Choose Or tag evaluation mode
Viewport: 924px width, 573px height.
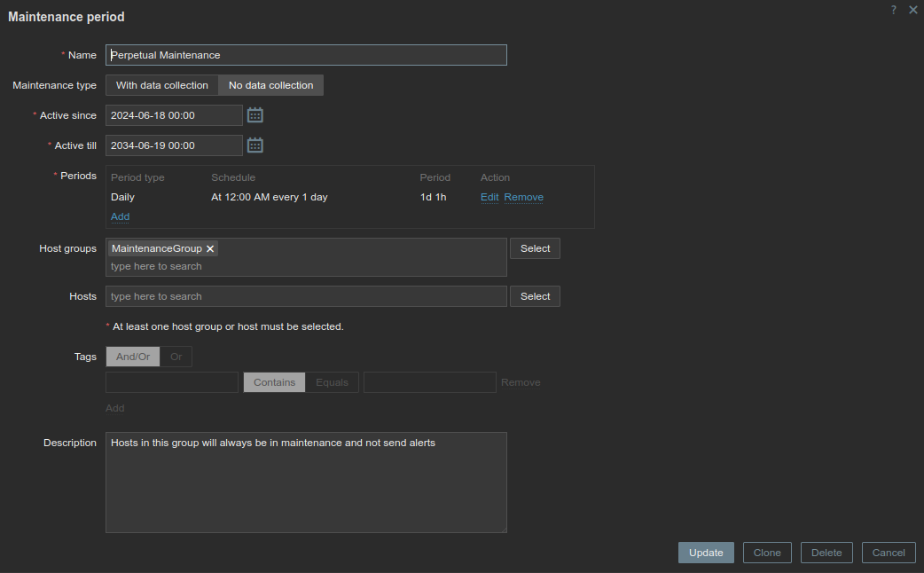[x=176, y=357]
